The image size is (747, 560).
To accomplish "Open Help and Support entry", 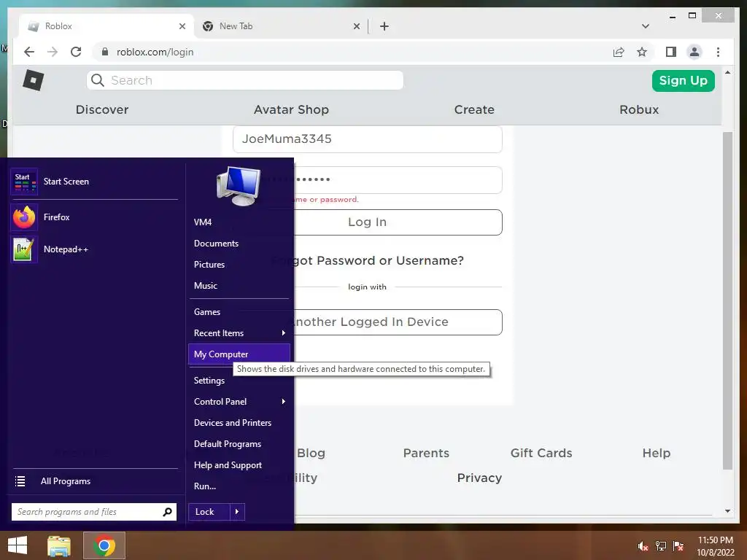I will pos(239,465).
